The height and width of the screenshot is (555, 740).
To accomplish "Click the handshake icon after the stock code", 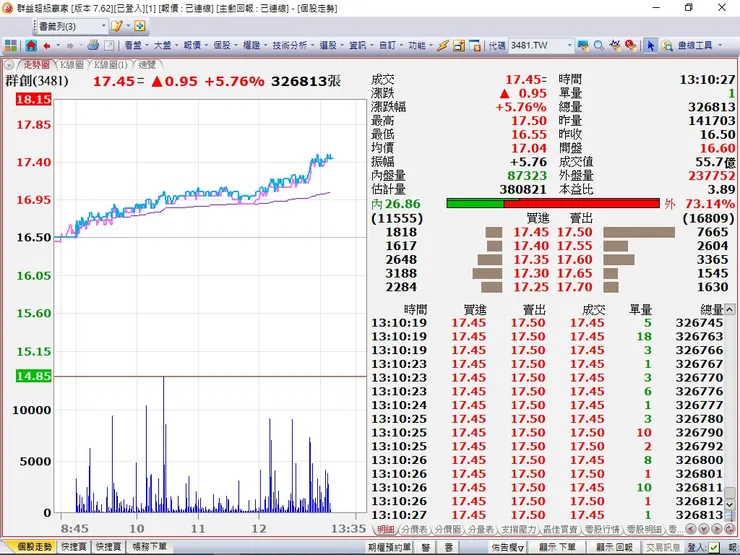I will coord(583,45).
